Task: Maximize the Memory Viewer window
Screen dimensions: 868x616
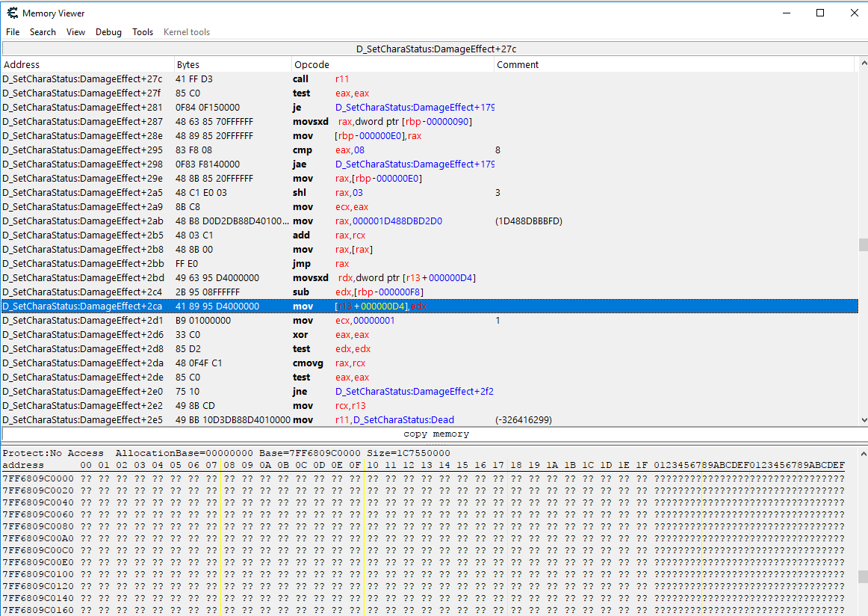Action: [820, 13]
